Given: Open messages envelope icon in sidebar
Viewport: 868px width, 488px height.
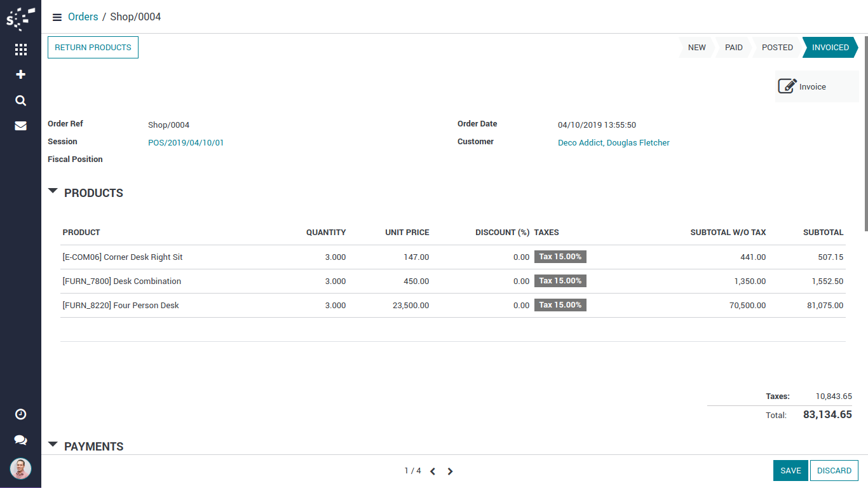Looking at the screenshot, I should [20, 126].
